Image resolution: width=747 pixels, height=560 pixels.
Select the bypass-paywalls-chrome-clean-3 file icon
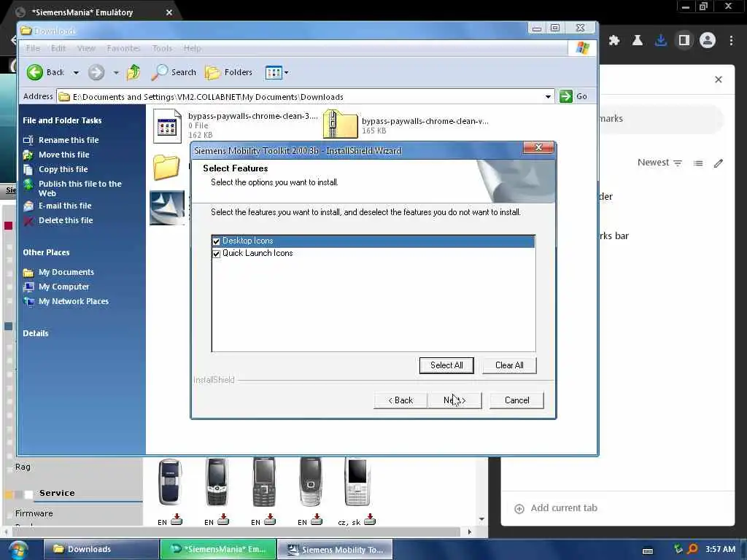(167, 126)
